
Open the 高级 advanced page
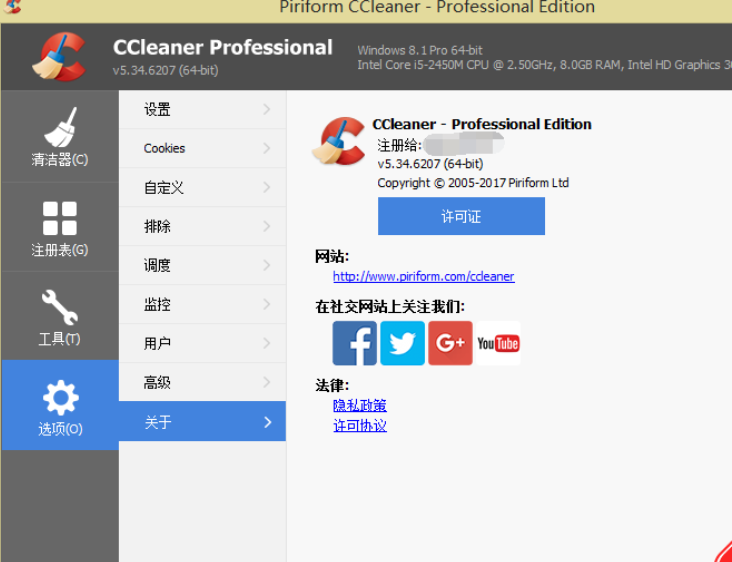coord(203,382)
